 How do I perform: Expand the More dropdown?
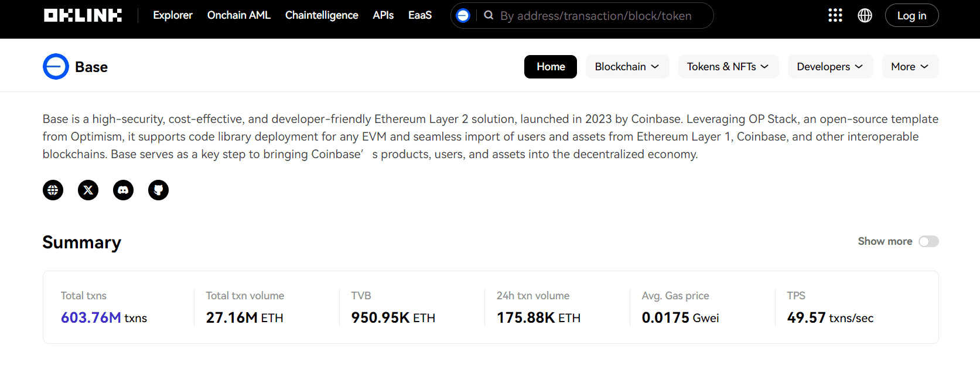(x=910, y=67)
